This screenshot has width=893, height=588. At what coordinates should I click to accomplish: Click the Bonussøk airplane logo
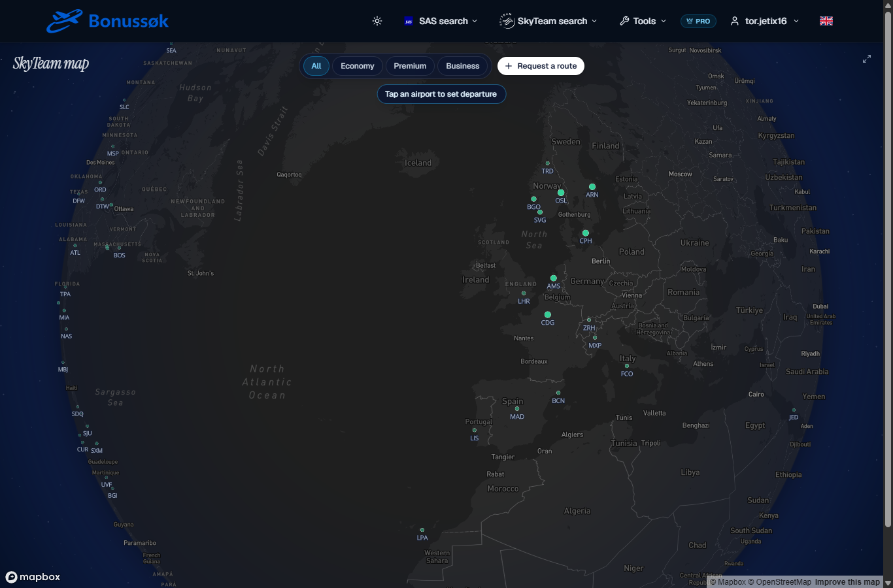pyautogui.click(x=65, y=21)
